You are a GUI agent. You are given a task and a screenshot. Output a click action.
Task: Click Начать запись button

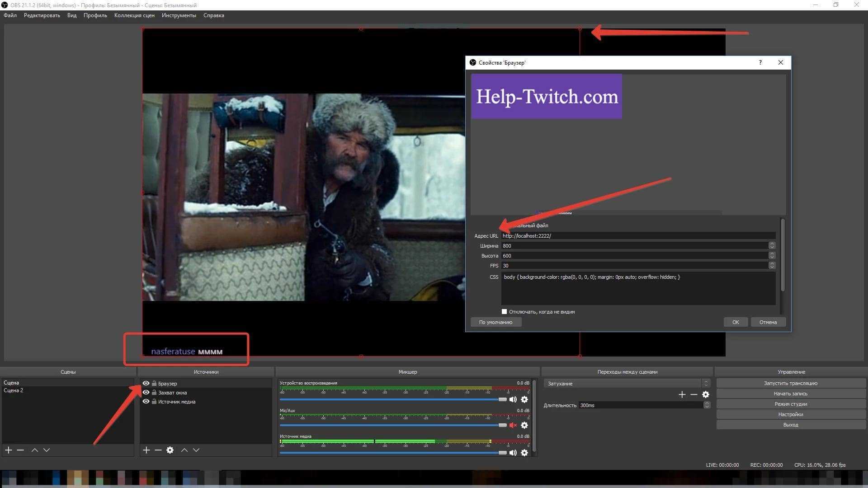point(791,394)
